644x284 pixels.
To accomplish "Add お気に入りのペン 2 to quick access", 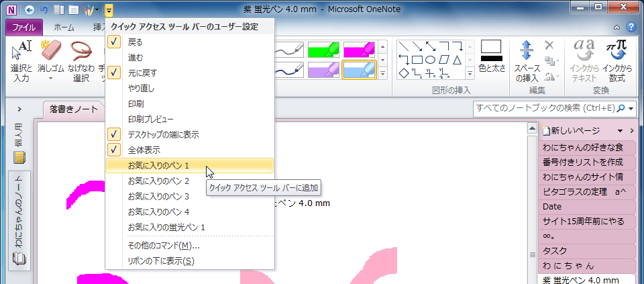I will 189,181.
